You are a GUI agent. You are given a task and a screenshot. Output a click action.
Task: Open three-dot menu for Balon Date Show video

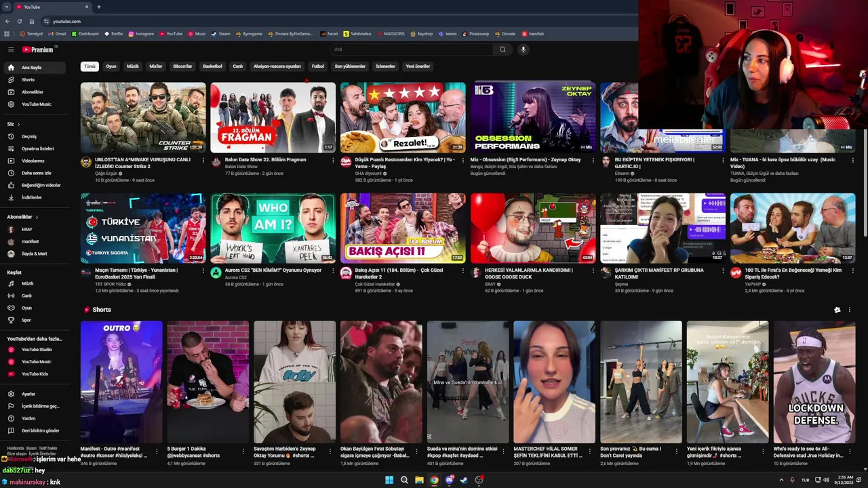coord(332,161)
